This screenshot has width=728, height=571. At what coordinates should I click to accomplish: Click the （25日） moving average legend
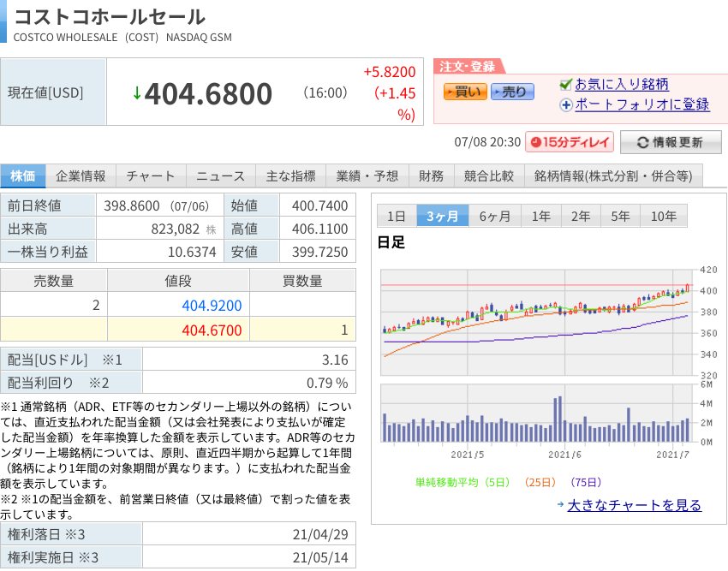pos(540,482)
